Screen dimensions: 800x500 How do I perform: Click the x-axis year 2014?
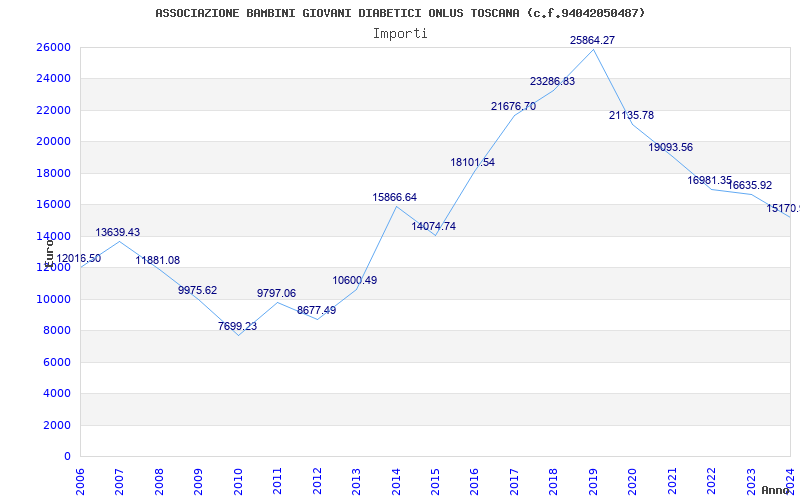tap(396, 481)
